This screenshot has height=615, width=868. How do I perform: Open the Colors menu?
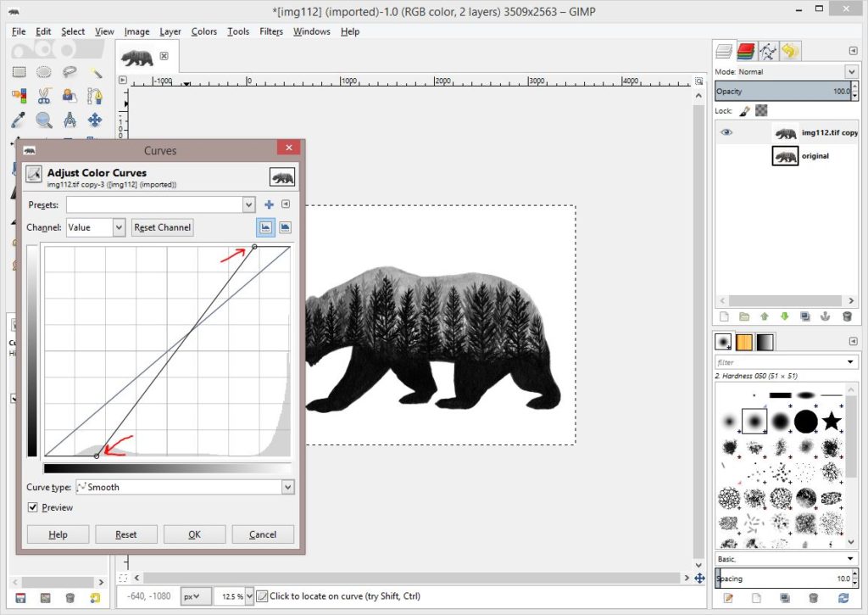click(203, 31)
